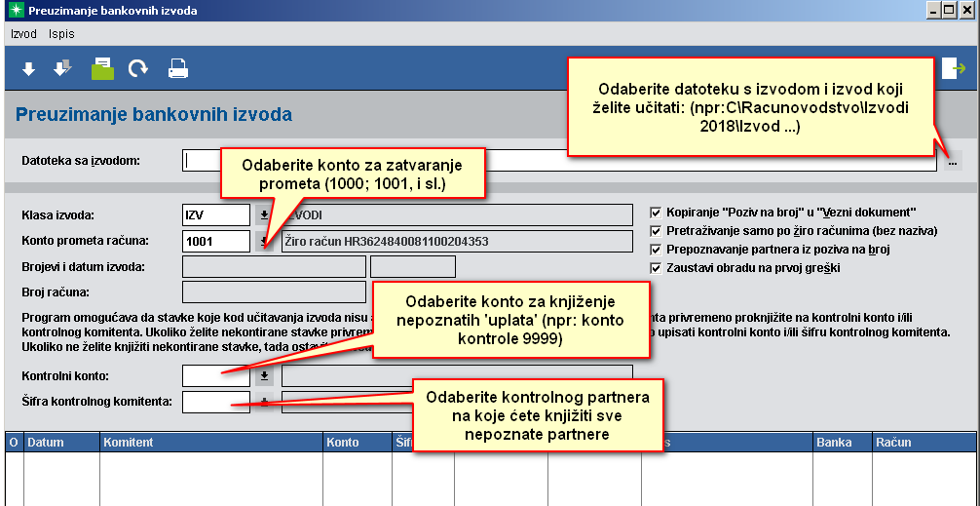Click the printer icon in the toolbar
The width and height of the screenshot is (980, 506).
point(178,68)
